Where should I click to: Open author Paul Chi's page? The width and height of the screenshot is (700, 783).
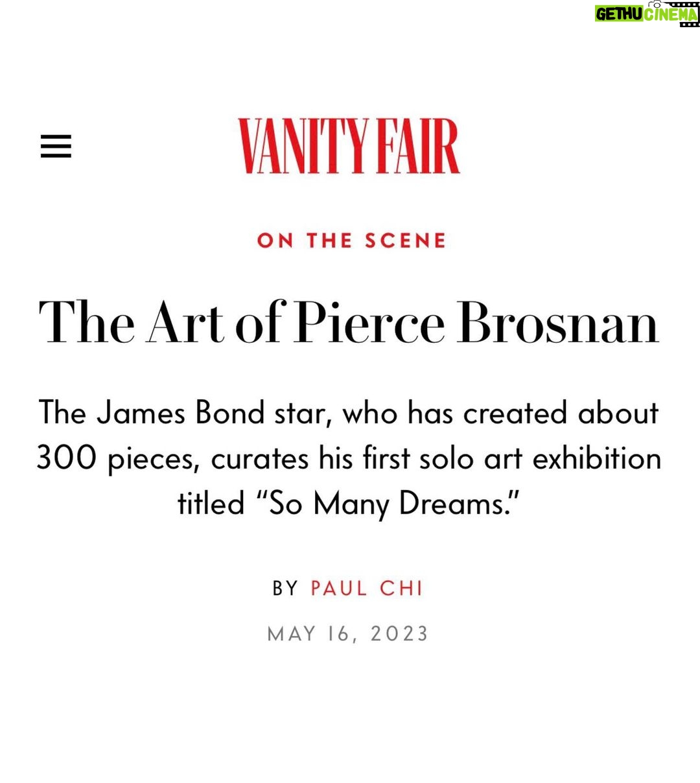tap(367, 588)
